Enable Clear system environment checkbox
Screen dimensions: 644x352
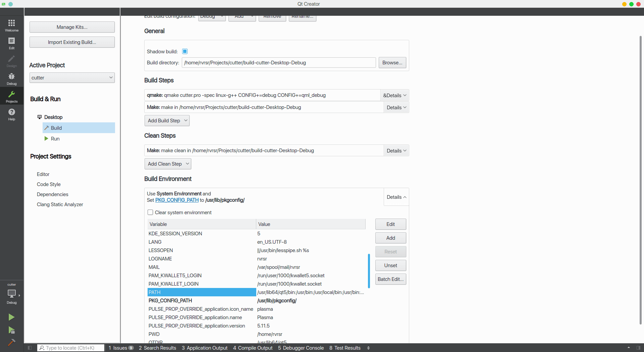[150, 212]
